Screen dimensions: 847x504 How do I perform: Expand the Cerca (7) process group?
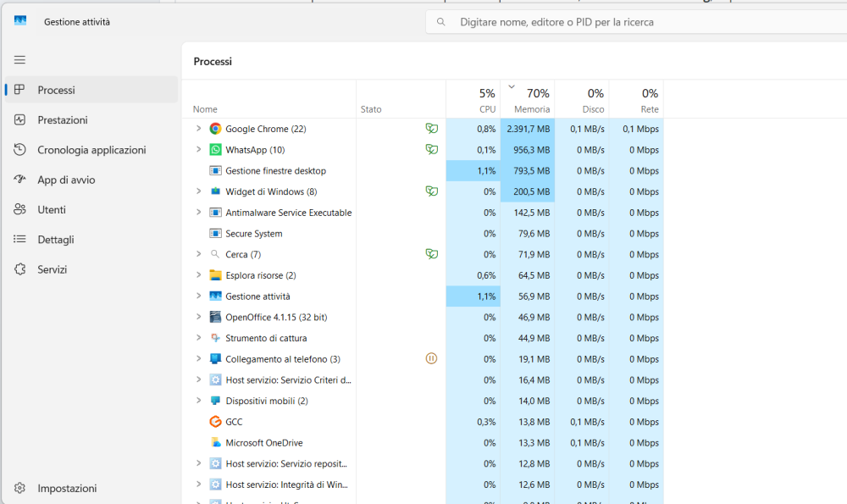(198, 254)
